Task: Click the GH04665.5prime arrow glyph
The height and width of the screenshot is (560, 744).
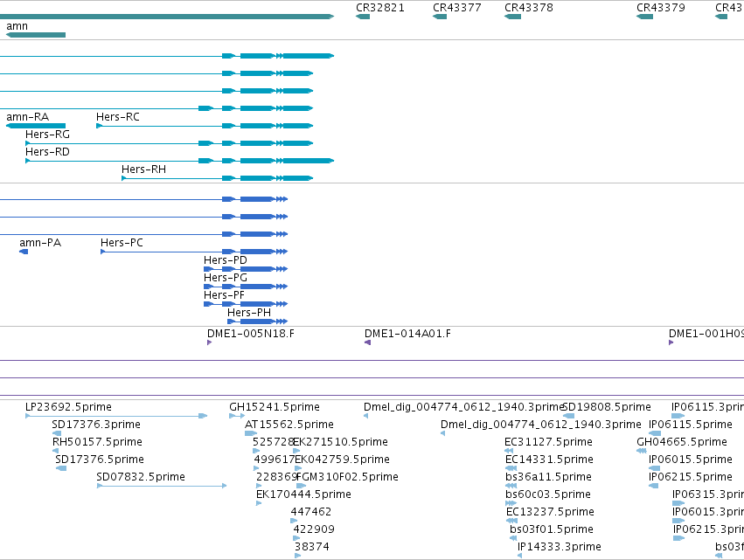Action: point(642,451)
